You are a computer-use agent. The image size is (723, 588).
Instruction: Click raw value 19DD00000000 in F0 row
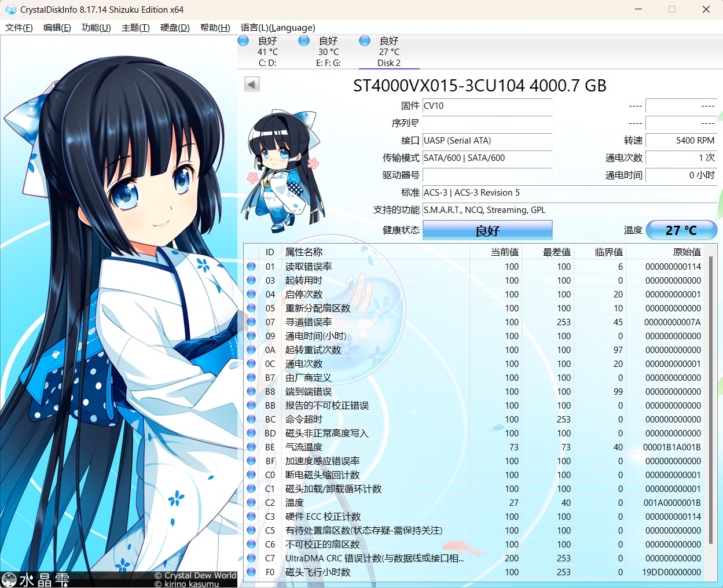pos(671,572)
